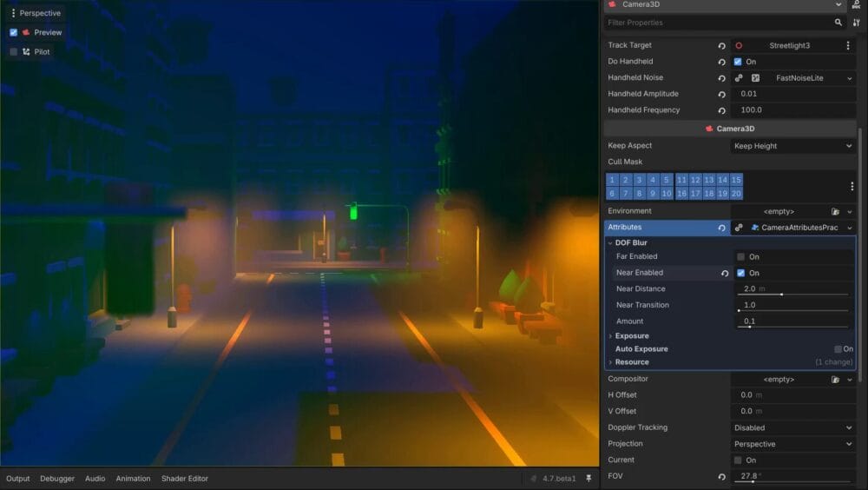This screenshot has width=868, height=490.
Task: Open the Attributes resource dropdown arrow
Action: (850, 228)
